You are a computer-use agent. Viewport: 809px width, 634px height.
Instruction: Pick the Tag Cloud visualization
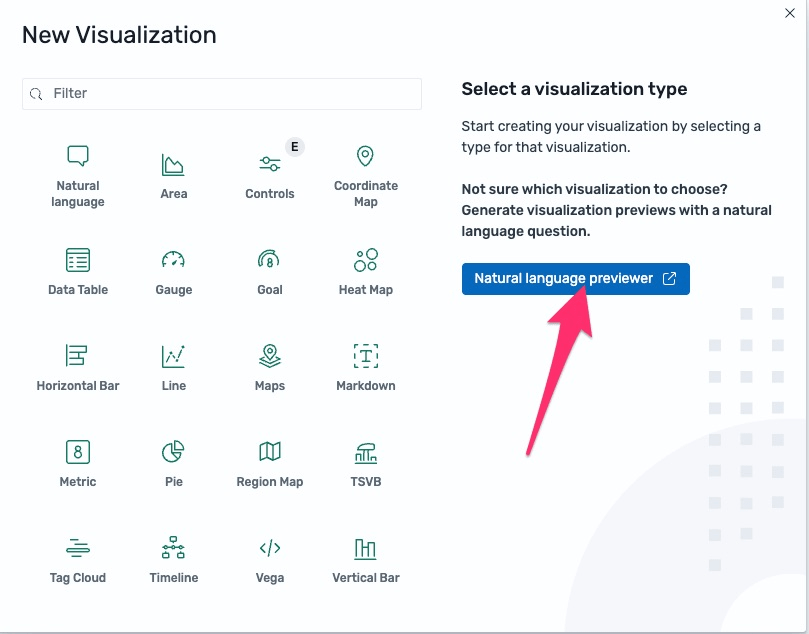tap(78, 559)
